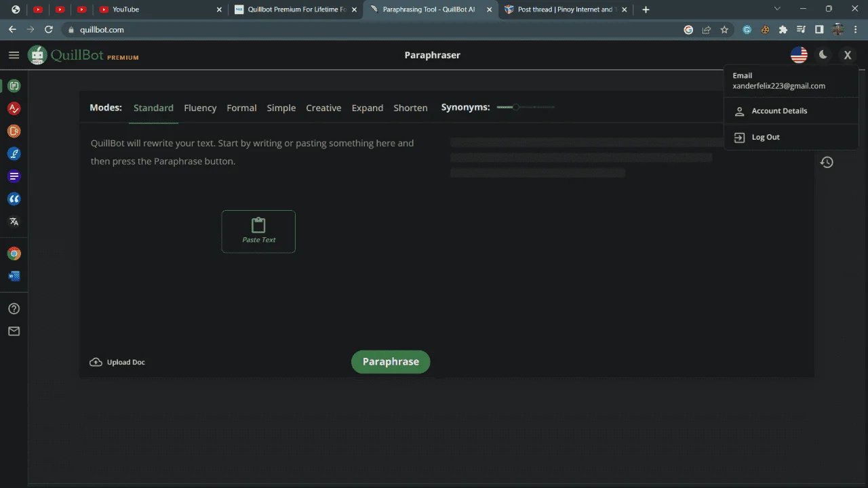Screen dimensions: 868x488
Task: Expand the tab search chevron in title bar
Action: pyautogui.click(x=777, y=9)
